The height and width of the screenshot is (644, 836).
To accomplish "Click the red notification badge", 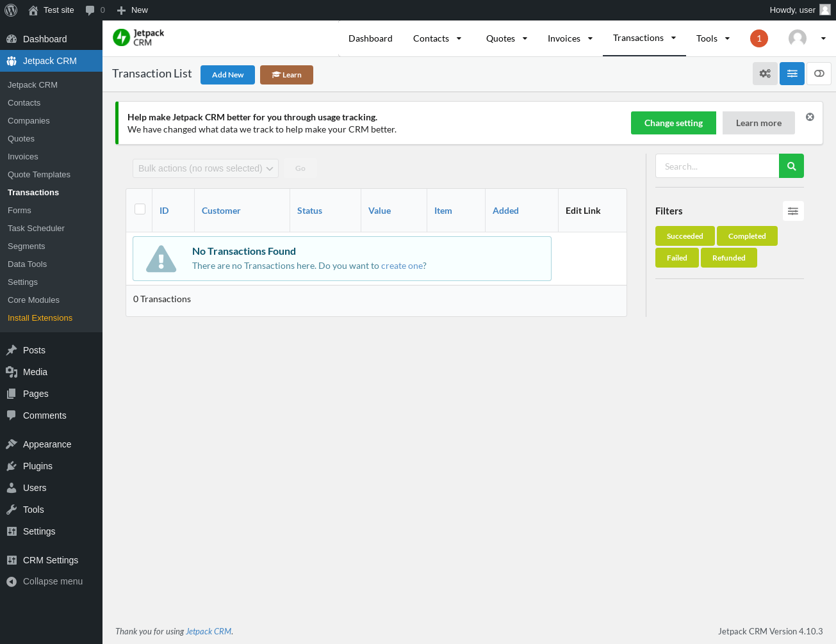I will pyautogui.click(x=759, y=38).
